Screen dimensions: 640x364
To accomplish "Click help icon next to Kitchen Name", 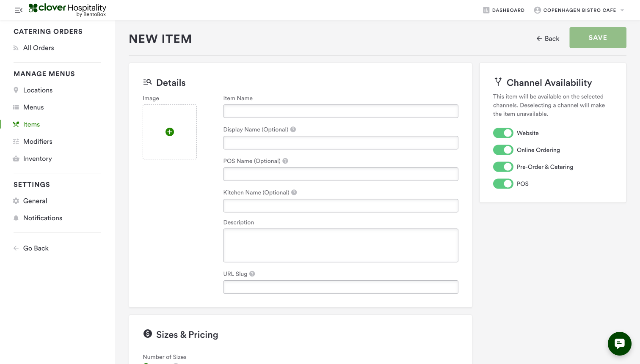I will click(294, 192).
